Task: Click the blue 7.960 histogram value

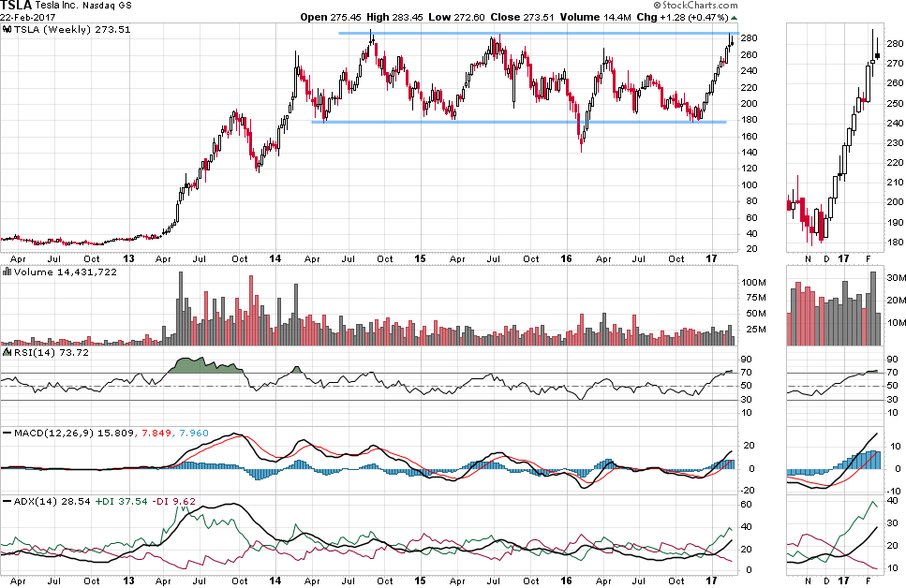Action: pos(194,433)
